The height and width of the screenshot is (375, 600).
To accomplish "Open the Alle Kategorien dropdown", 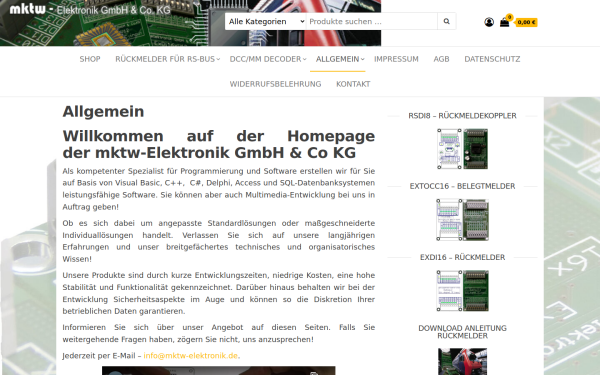I will 266,21.
